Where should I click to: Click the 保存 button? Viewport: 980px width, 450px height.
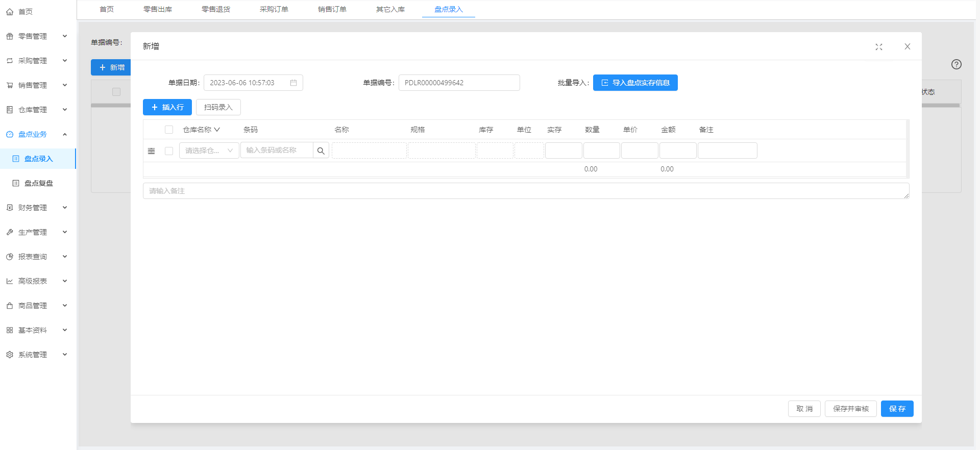(x=897, y=409)
